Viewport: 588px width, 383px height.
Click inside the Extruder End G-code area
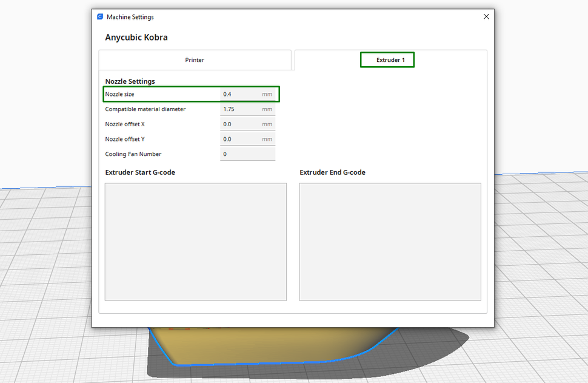coord(390,242)
